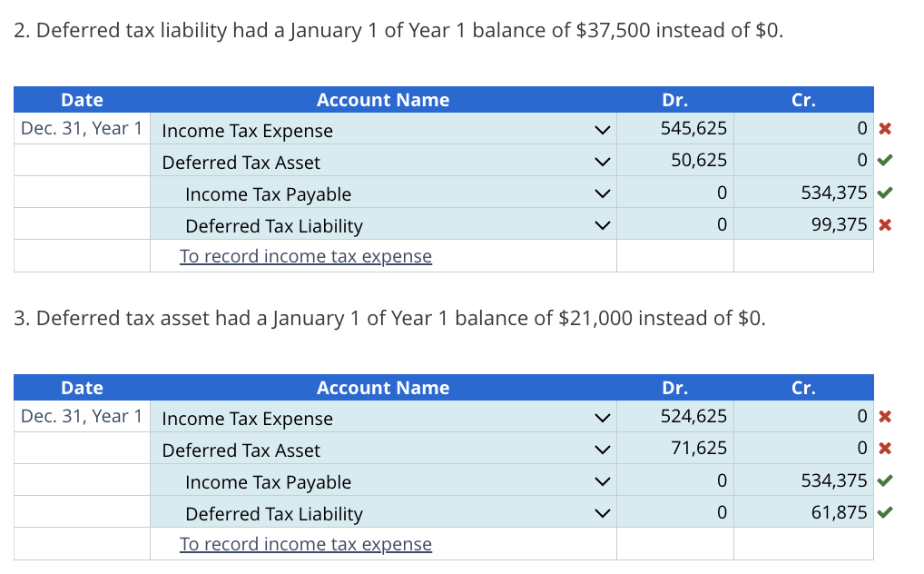Screen dimensions: 924x574
Task: Open Deferred Tax Asset dropdown in table 3
Action: coord(599,450)
